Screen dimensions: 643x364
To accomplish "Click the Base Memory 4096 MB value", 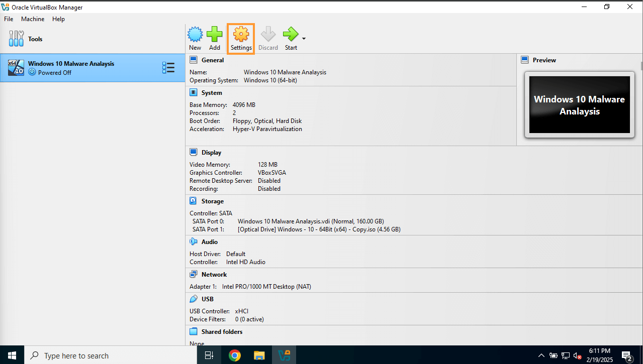I will (x=244, y=105).
